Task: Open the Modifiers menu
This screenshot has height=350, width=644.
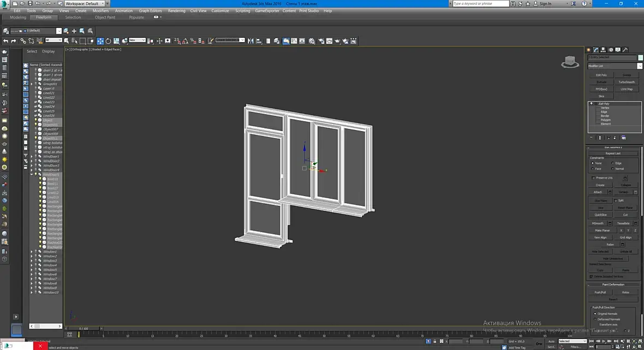Action: [x=100, y=11]
